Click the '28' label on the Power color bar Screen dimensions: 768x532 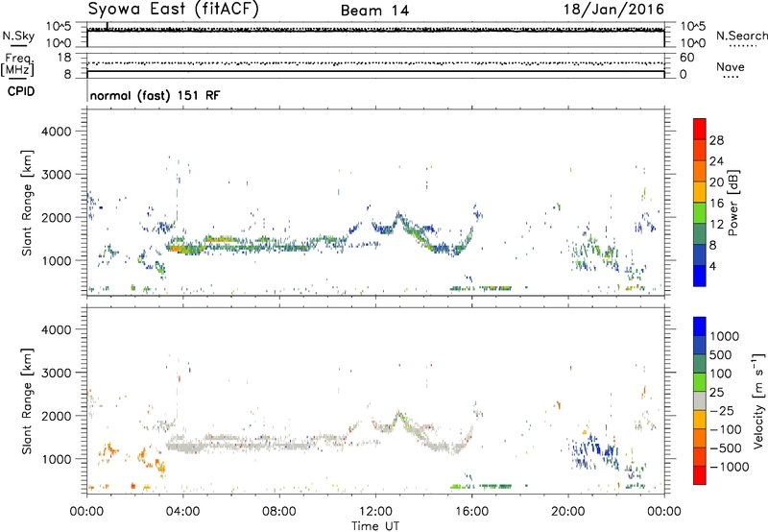[x=716, y=140]
